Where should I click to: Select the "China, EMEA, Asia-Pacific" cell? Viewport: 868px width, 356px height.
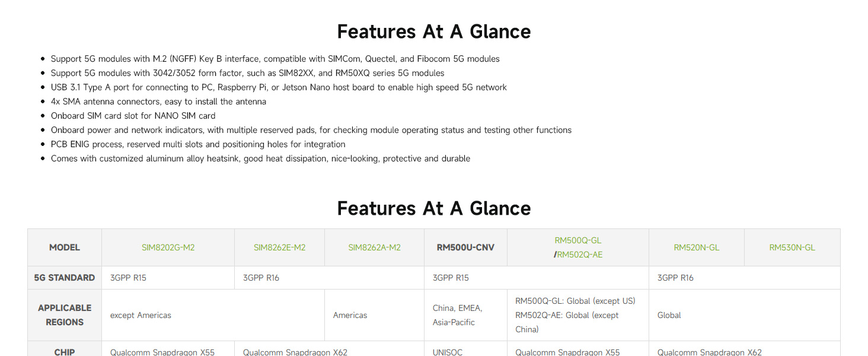point(457,315)
